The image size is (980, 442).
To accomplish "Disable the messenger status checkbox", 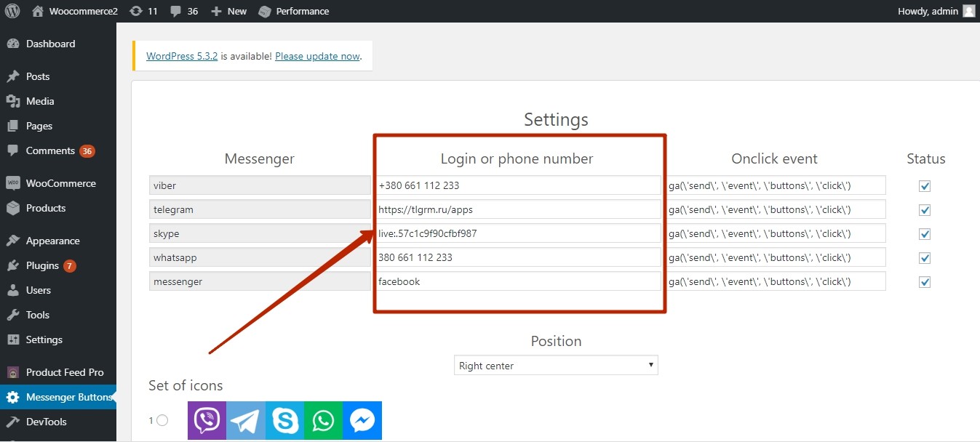I will coord(925,282).
